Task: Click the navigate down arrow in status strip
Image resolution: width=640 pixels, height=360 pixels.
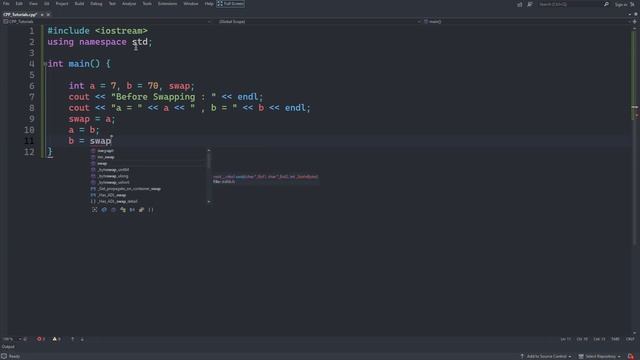Action: [82, 339]
